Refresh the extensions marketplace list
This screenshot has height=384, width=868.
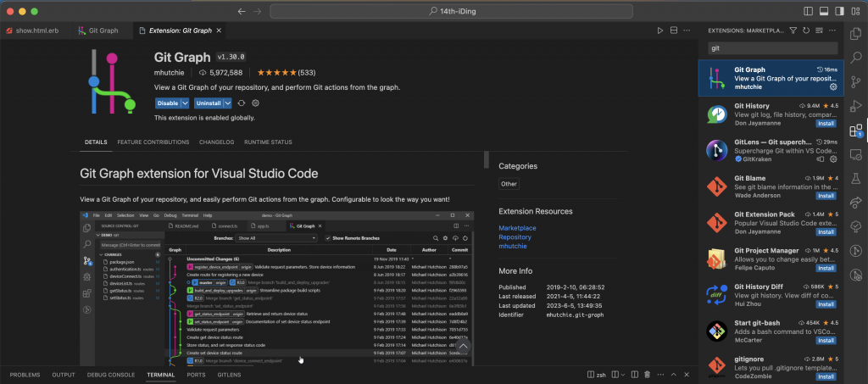click(805, 31)
